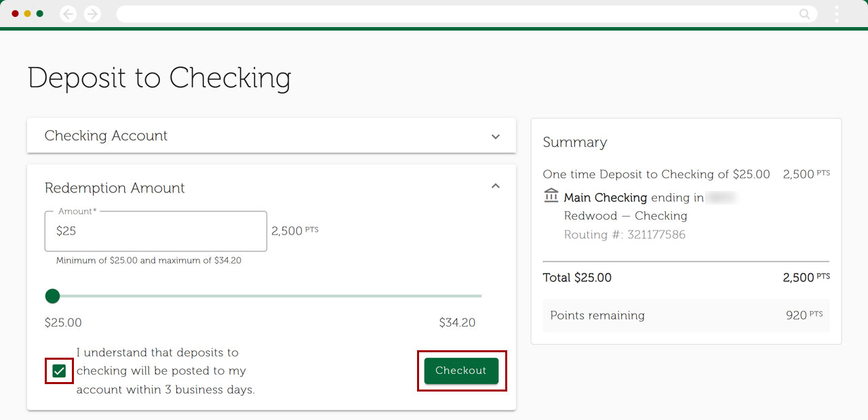Click the browser address bar
The width and height of the screenshot is (868, 420).
click(454, 14)
